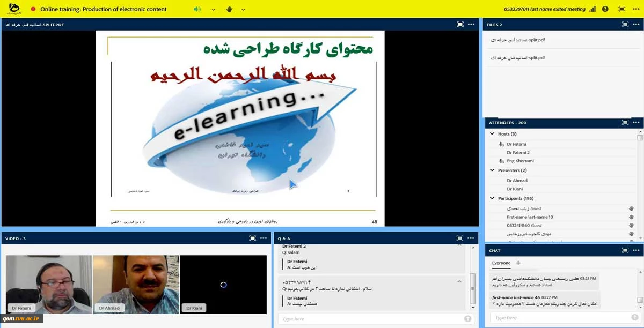This screenshot has height=328, width=644.
Task: Maximize the Attendees pod
Action: (x=625, y=122)
